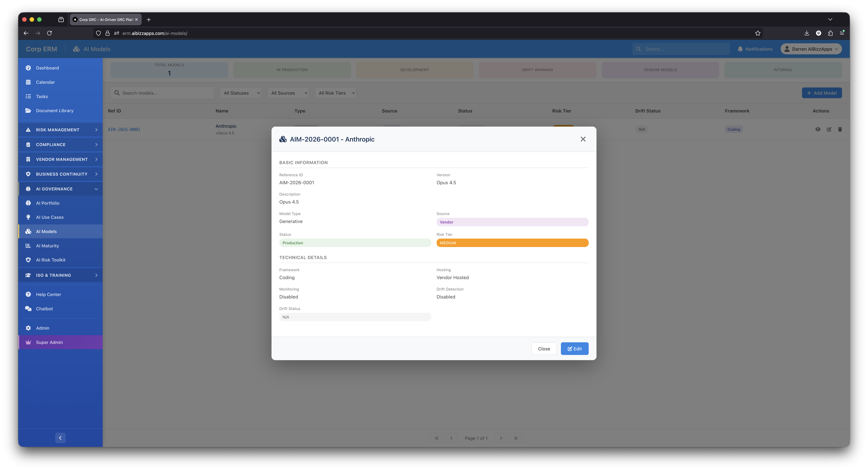
Task: Open the Super Admin crown item
Action: [49, 342]
